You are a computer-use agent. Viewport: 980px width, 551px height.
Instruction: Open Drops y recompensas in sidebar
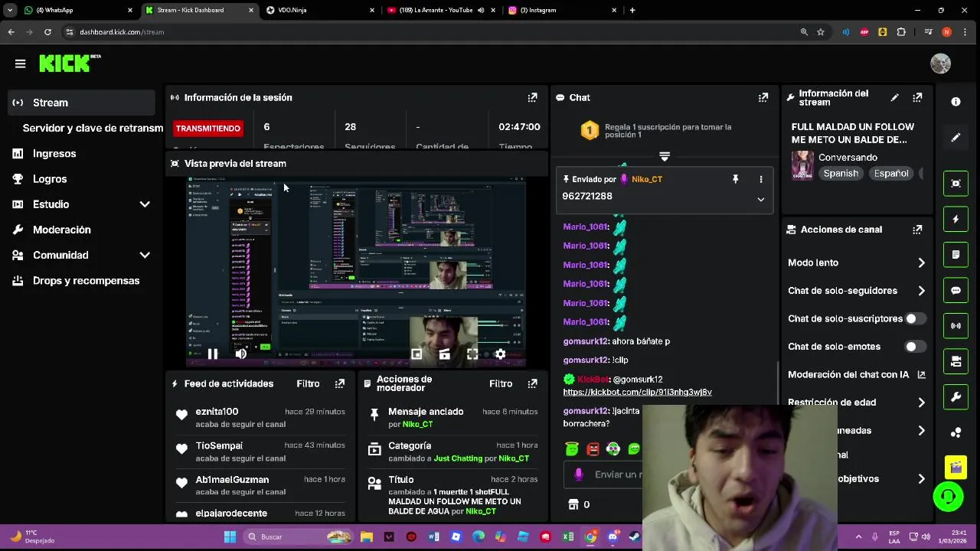click(x=81, y=281)
